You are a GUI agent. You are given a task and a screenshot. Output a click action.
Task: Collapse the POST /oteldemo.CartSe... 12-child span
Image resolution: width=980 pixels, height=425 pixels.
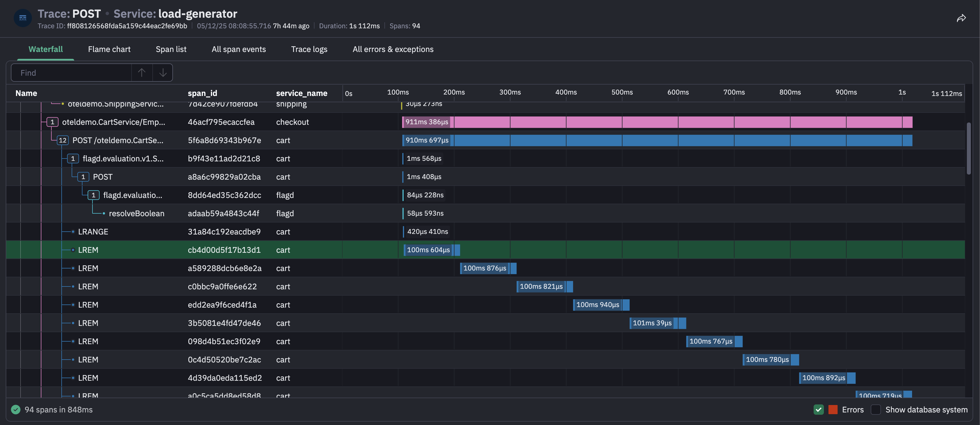(62, 140)
